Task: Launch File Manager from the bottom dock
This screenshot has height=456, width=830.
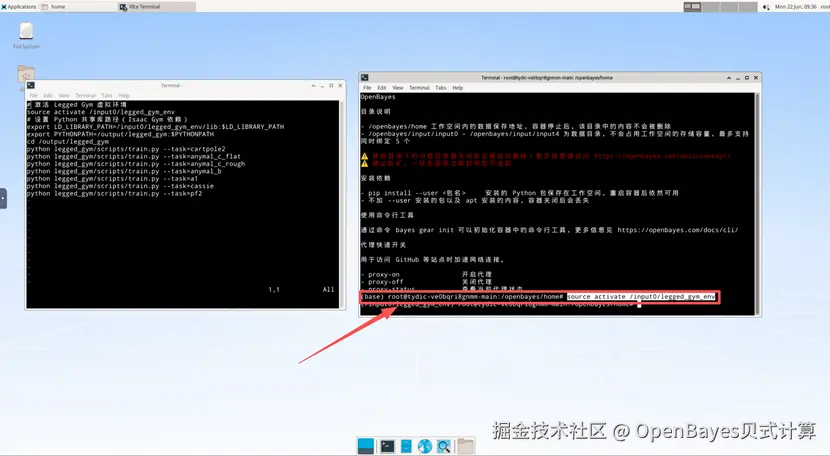Action: click(x=406, y=446)
